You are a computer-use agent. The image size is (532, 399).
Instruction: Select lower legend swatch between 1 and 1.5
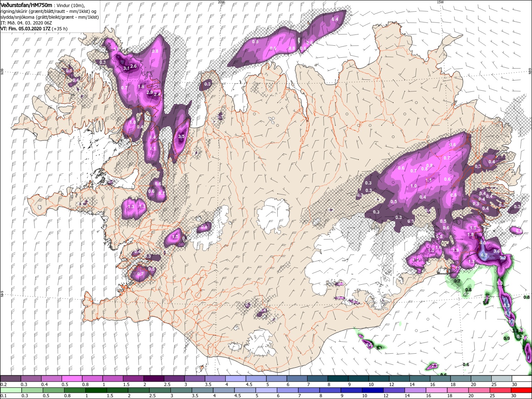tap(96, 390)
